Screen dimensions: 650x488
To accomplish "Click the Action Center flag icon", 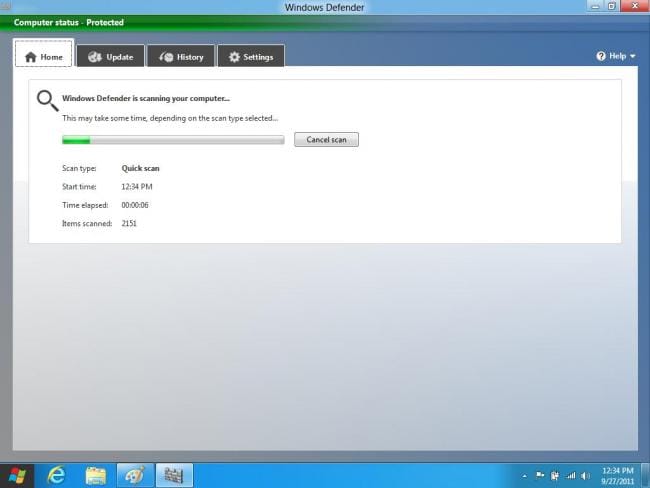I will [x=540, y=475].
